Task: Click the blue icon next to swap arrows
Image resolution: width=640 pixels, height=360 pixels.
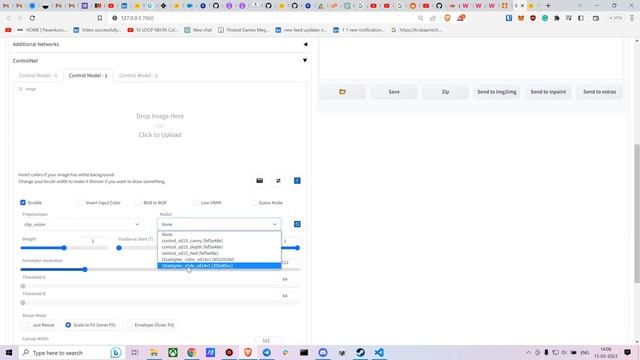Action: click(x=297, y=181)
